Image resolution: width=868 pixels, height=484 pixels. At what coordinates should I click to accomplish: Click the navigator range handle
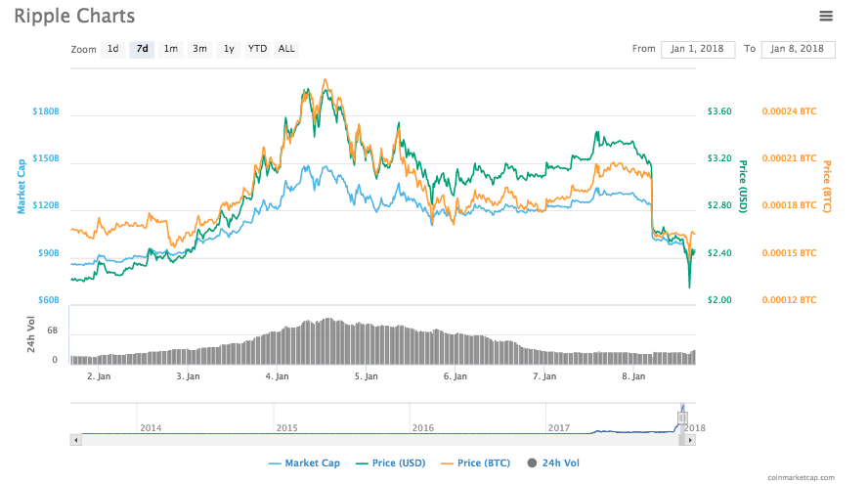(682, 418)
